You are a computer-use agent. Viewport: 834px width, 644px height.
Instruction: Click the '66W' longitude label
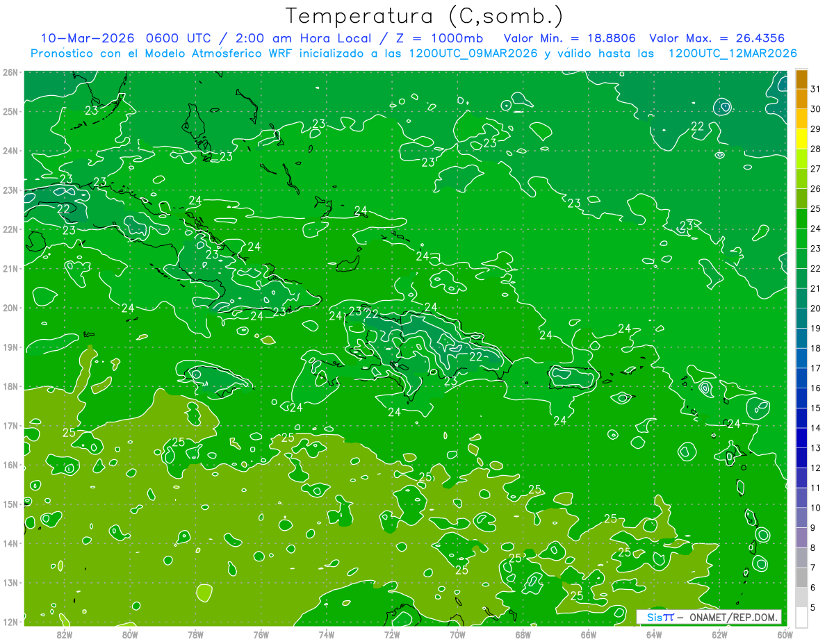pyautogui.click(x=588, y=634)
